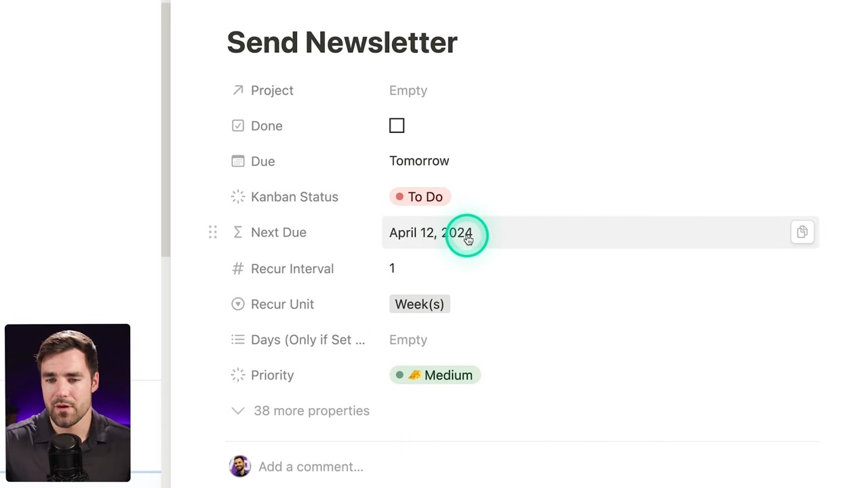Open the Week(s) recur unit selector
The width and height of the screenshot is (868, 488).
point(419,304)
